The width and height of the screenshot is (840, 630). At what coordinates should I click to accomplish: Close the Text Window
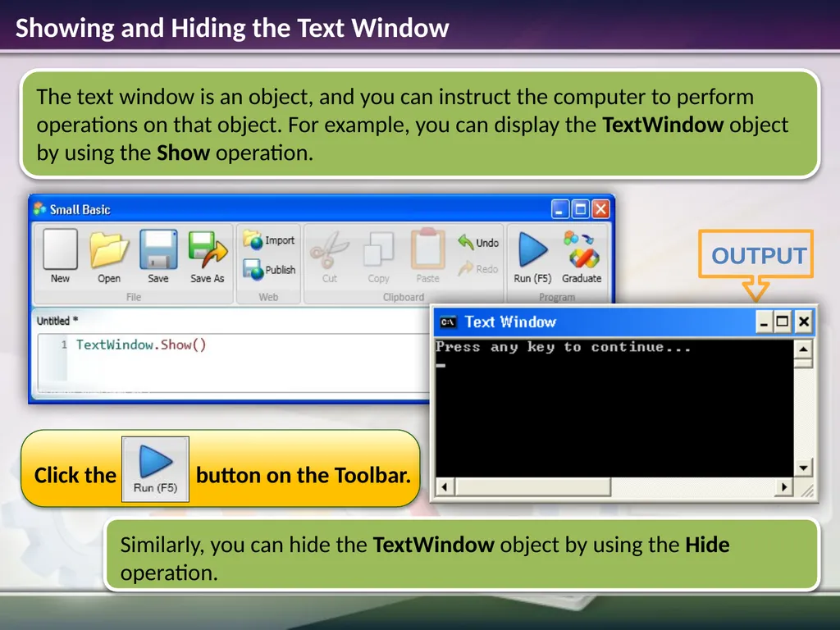(x=804, y=322)
